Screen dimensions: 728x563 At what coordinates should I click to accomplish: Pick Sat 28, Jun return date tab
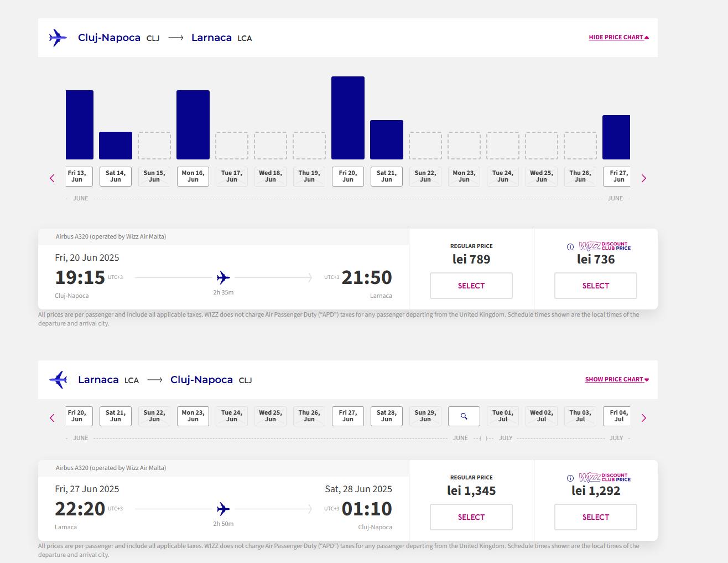pyautogui.click(x=387, y=416)
